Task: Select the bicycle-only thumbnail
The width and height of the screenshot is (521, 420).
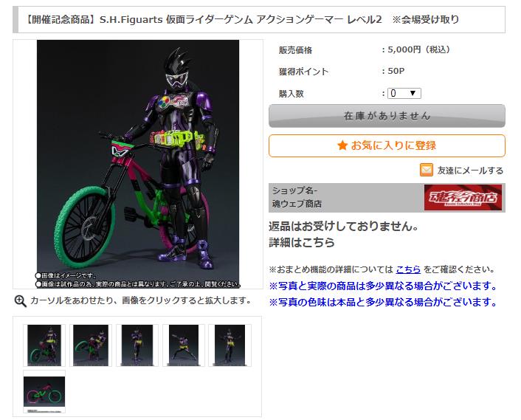Action: point(44,392)
